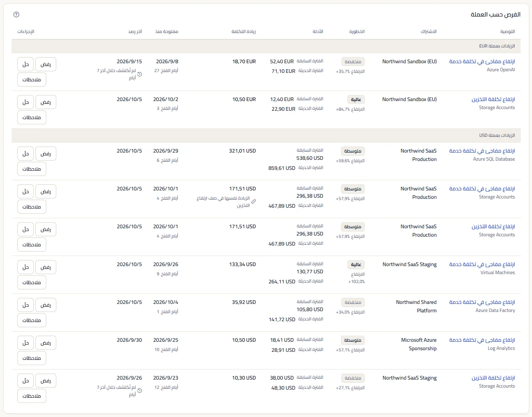Click the التوصية column header

click(507, 31)
